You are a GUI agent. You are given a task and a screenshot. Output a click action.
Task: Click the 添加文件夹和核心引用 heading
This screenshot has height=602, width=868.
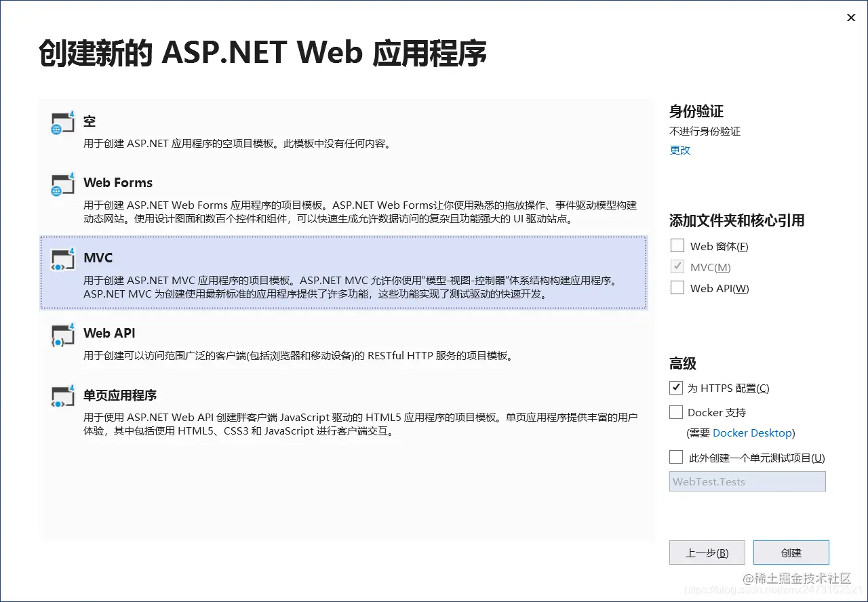click(x=737, y=220)
